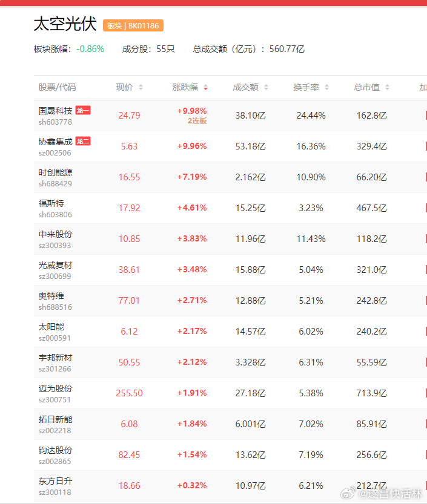
Task: Click stock code sz300751
Action: click(55, 400)
